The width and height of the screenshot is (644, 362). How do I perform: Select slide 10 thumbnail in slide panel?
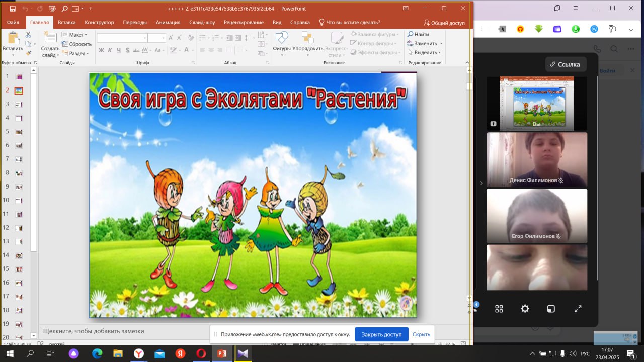(x=19, y=200)
